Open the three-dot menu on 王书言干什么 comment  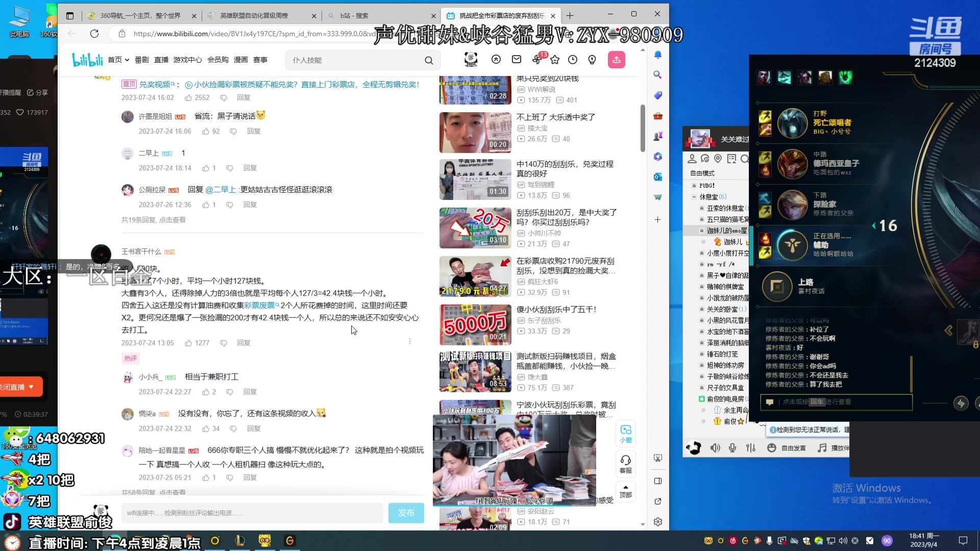coord(409,341)
